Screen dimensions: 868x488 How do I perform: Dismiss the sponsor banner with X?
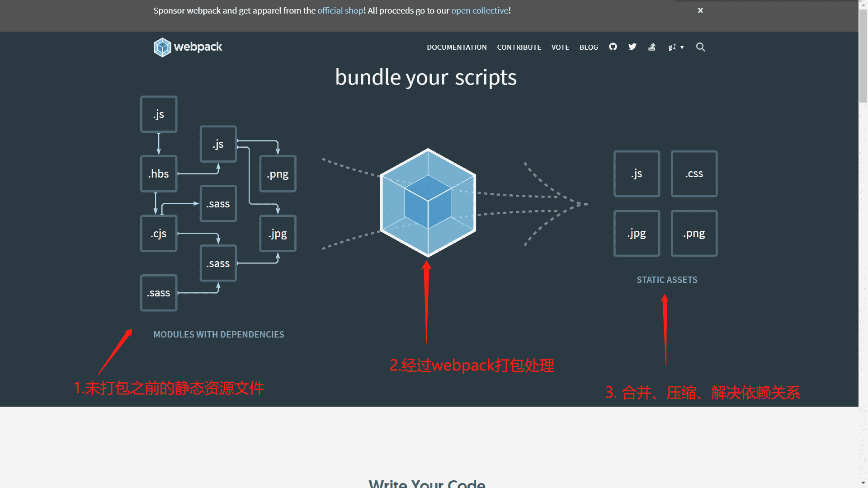700,10
